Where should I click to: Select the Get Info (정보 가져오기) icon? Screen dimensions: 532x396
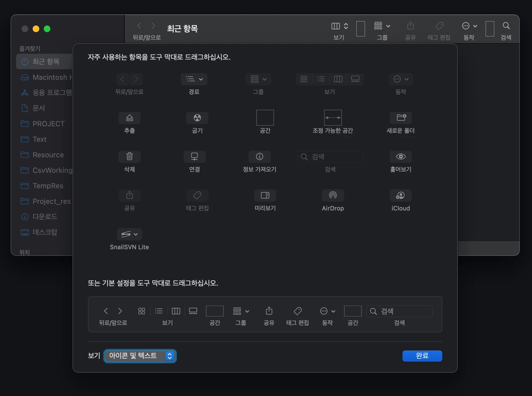[x=259, y=156]
